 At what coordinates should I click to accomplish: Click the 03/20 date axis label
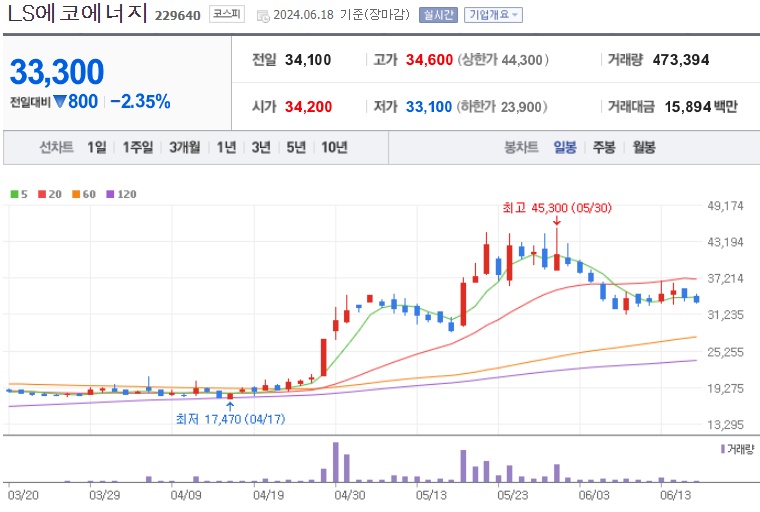coord(23,496)
